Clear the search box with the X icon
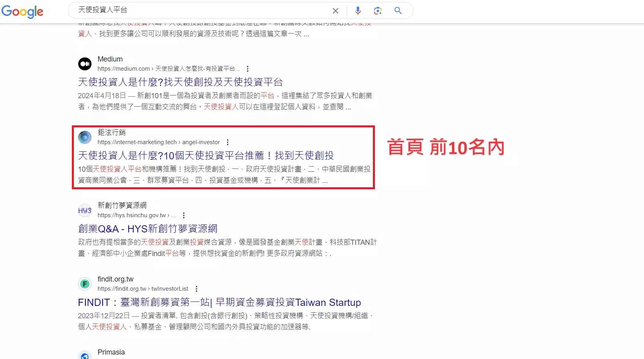The width and height of the screenshot is (644, 359). point(335,11)
